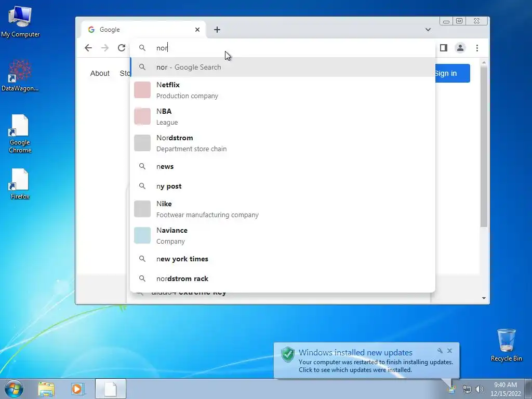Click 'Windows installed new updates' notification
Image resolution: width=532 pixels, height=399 pixels.
tap(366, 361)
